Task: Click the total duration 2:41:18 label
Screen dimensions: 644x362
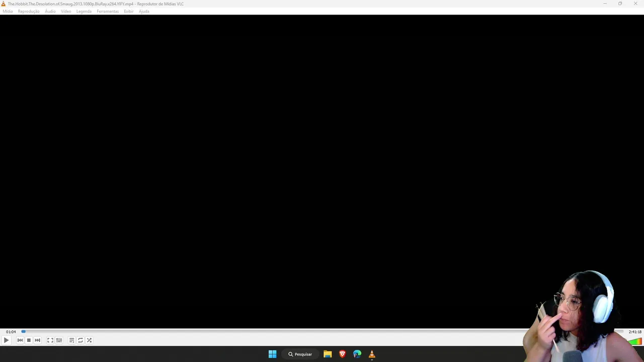Action: click(x=635, y=332)
